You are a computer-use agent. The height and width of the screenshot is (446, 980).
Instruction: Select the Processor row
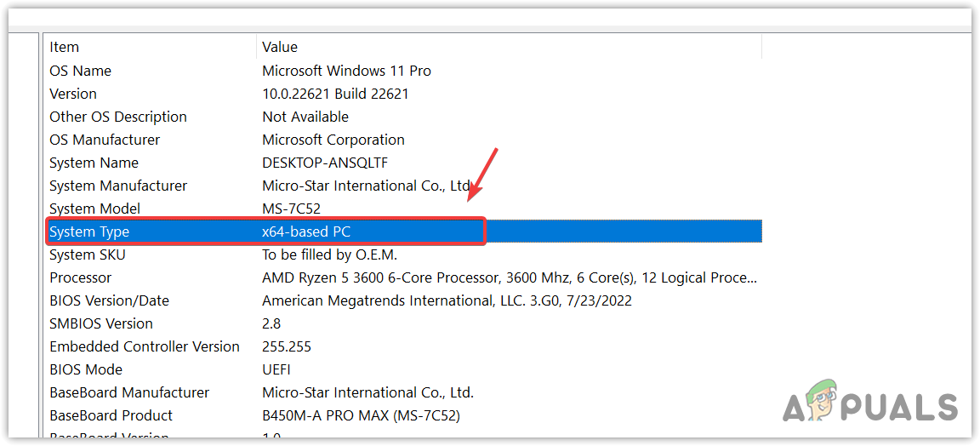click(80, 277)
